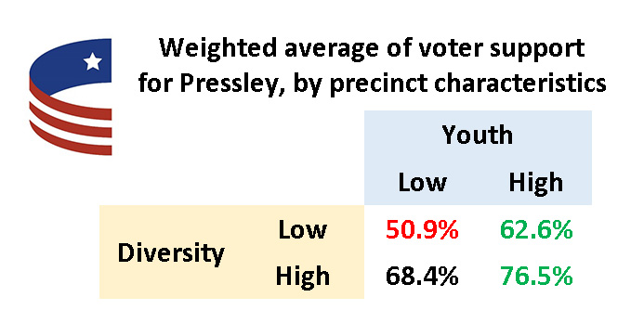
Task: Click the flag logo's white star
Action: tap(92, 61)
